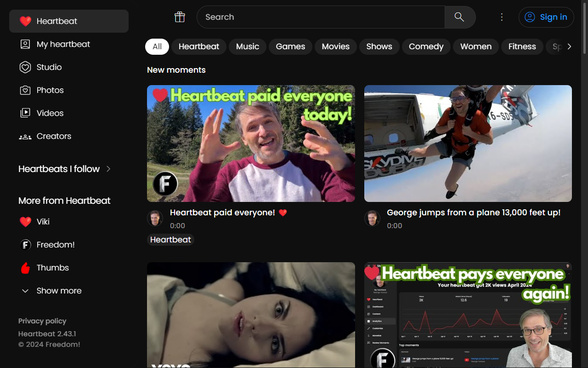Click 'More from Heartbeat' heading

64,201
